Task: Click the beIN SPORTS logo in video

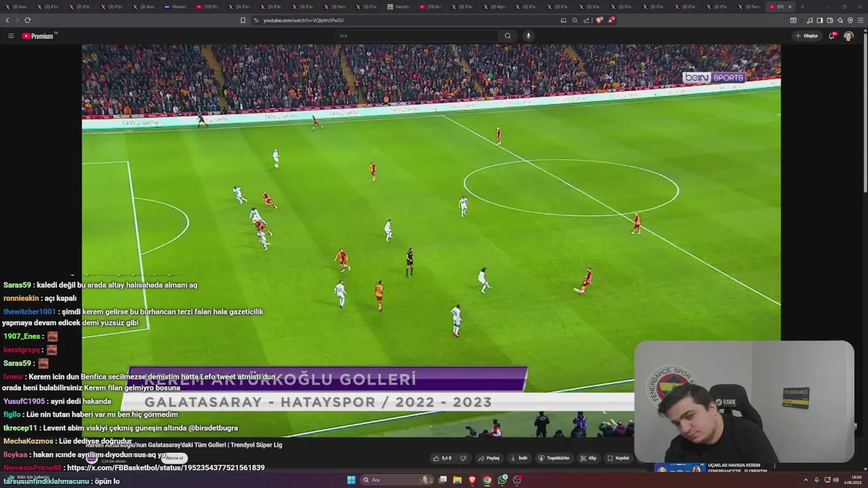Action: click(713, 77)
